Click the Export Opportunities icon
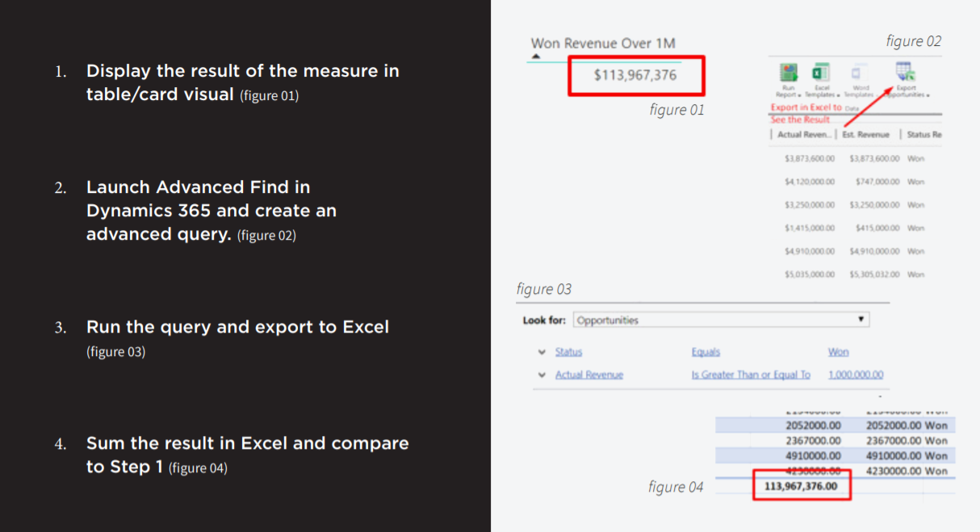 905,73
